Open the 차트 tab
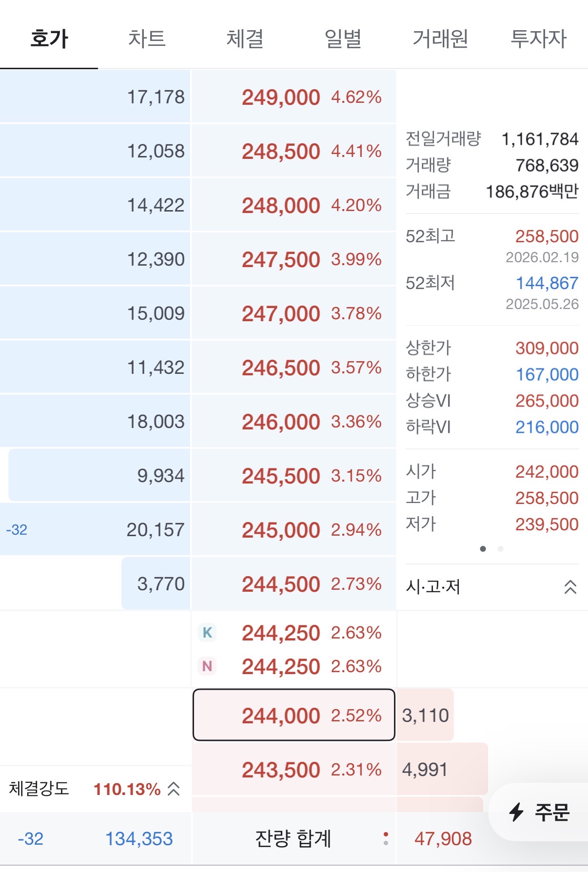588x872 pixels. point(147,39)
